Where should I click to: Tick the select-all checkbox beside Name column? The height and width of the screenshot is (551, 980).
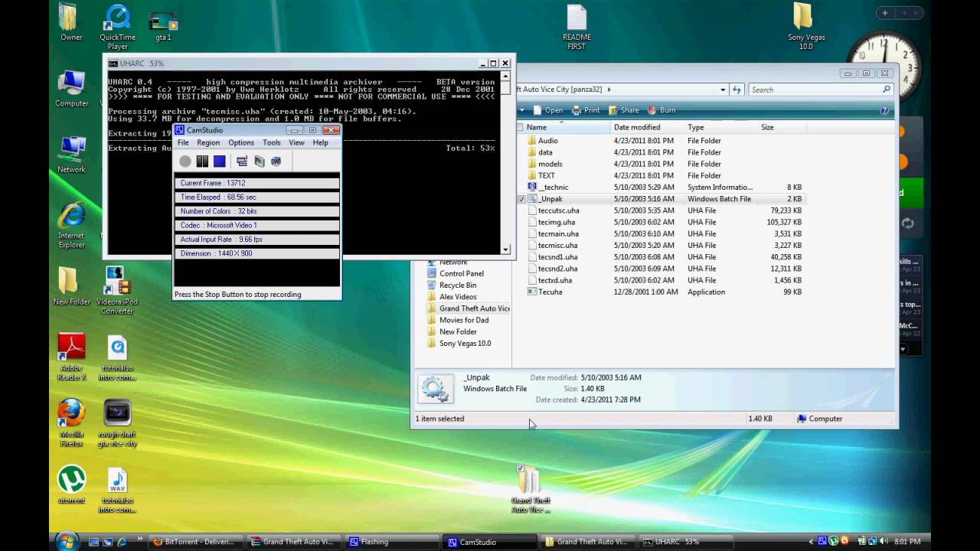(x=521, y=127)
